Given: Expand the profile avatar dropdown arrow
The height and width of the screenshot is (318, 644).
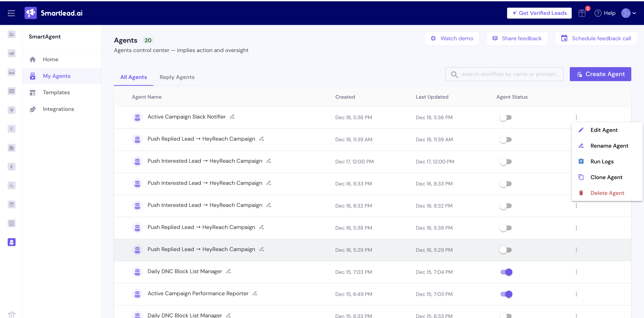Looking at the screenshot, I should [x=634, y=13].
